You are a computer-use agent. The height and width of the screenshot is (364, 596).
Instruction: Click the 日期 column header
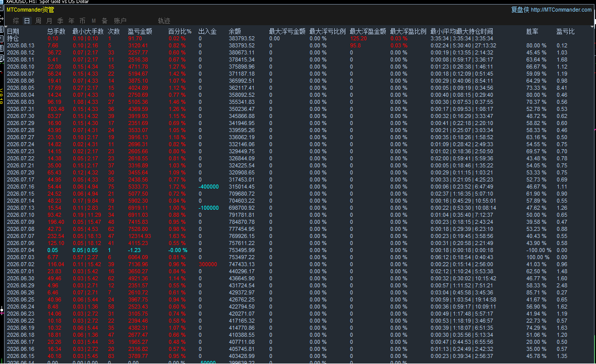[x=13, y=32]
